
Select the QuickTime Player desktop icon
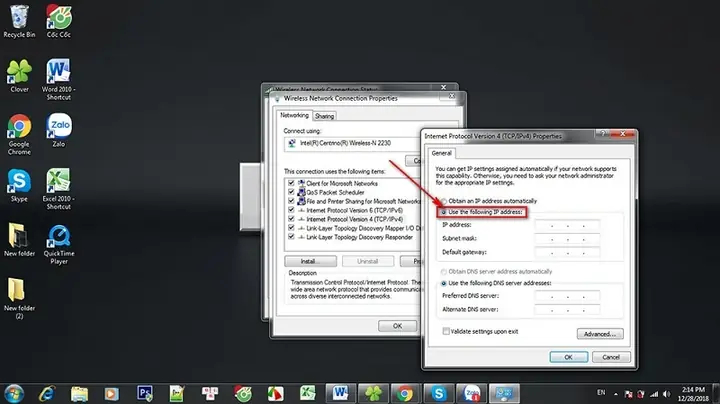click(x=59, y=244)
